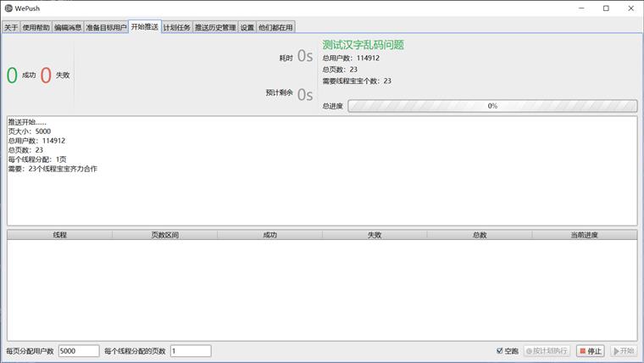The width and height of the screenshot is (644, 363).
Task: Open the 计划任务 tab
Action: (x=176, y=27)
